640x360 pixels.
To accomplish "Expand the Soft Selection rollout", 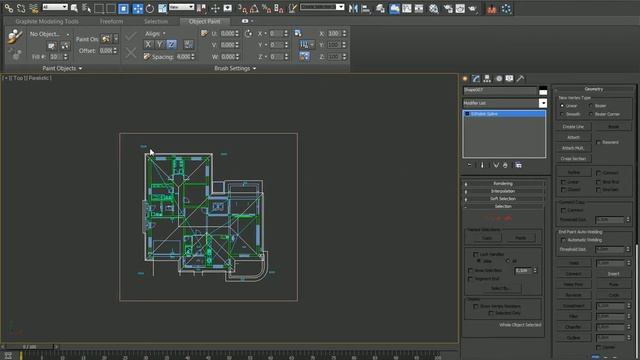I will 503,199.
